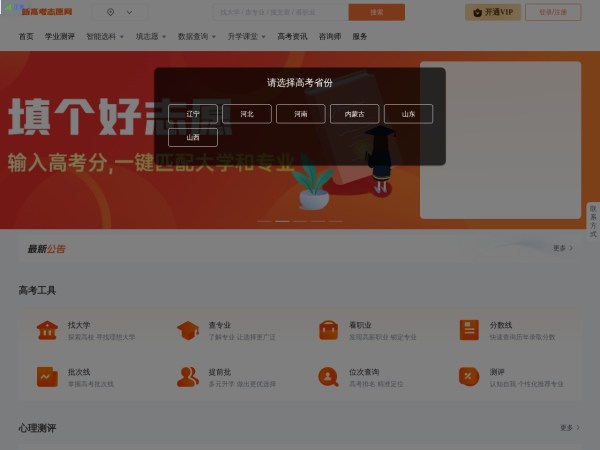Choose 河南 as the gaokao province
The width and height of the screenshot is (600, 450).
click(301, 114)
